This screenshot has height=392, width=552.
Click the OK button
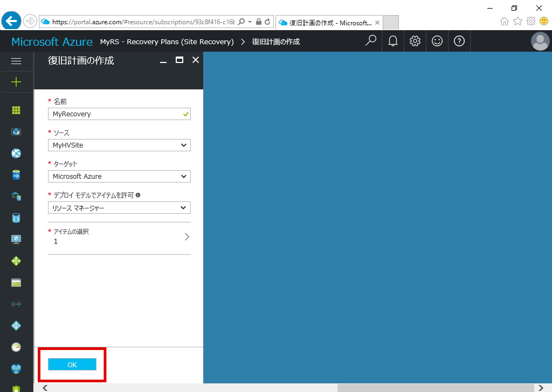72,365
